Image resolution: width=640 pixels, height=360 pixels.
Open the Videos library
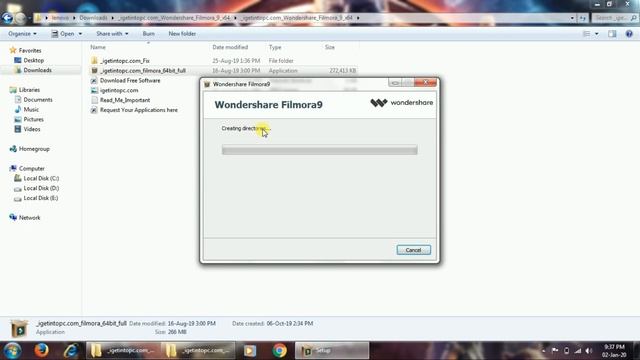pyautogui.click(x=31, y=129)
